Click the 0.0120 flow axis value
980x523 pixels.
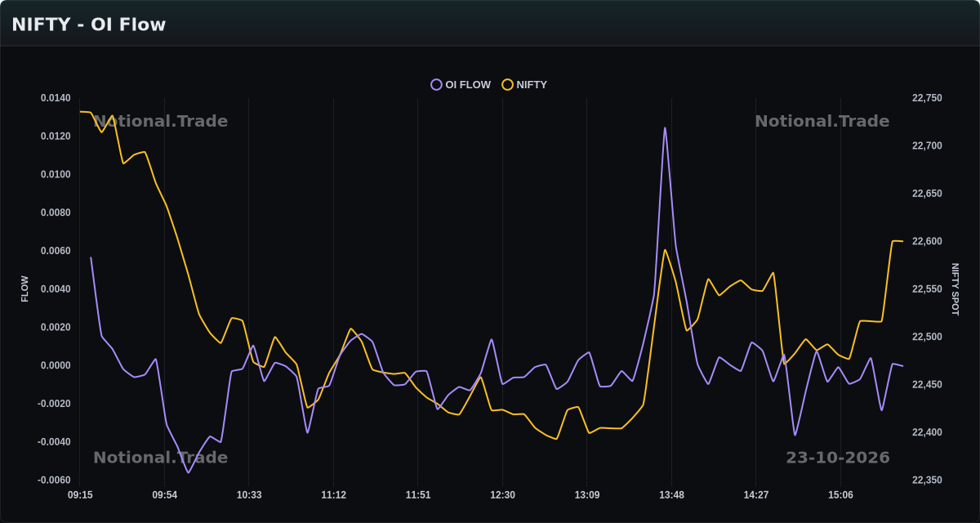pyautogui.click(x=56, y=136)
